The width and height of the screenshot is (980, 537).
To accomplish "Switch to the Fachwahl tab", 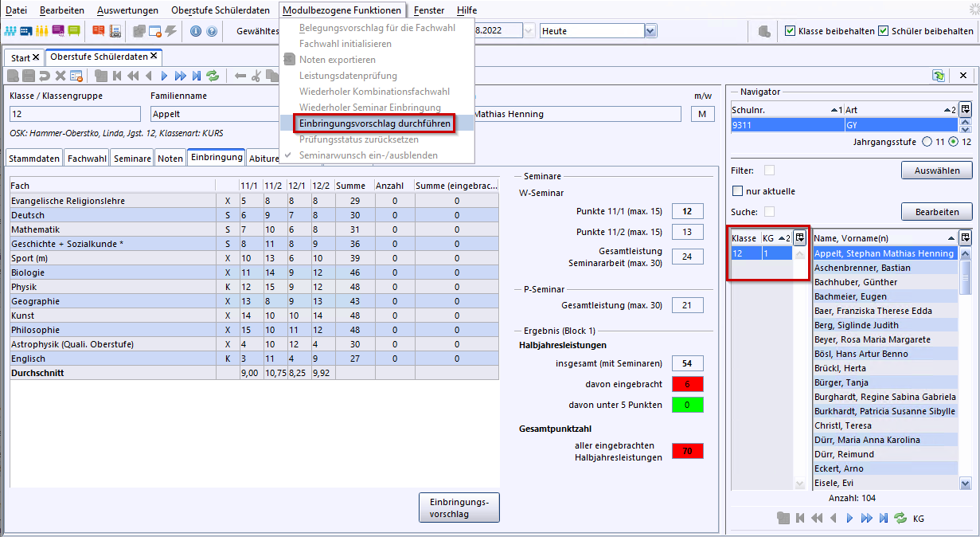I will point(87,159).
